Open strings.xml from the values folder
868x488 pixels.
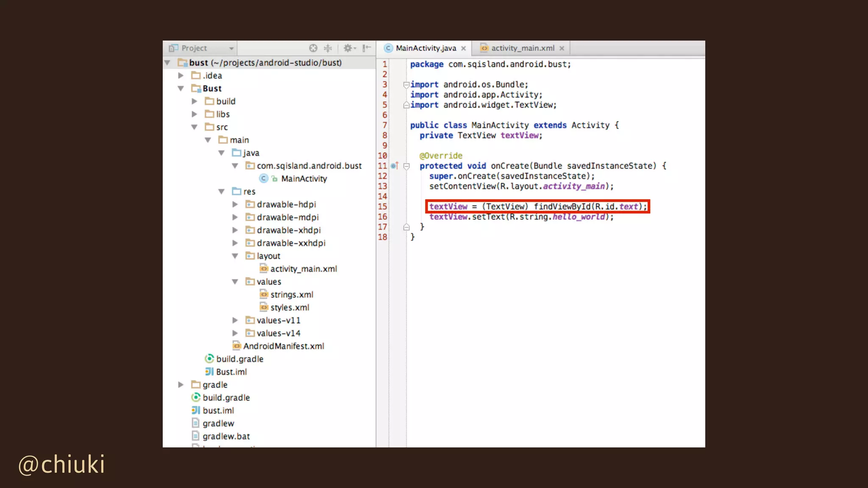(292, 295)
